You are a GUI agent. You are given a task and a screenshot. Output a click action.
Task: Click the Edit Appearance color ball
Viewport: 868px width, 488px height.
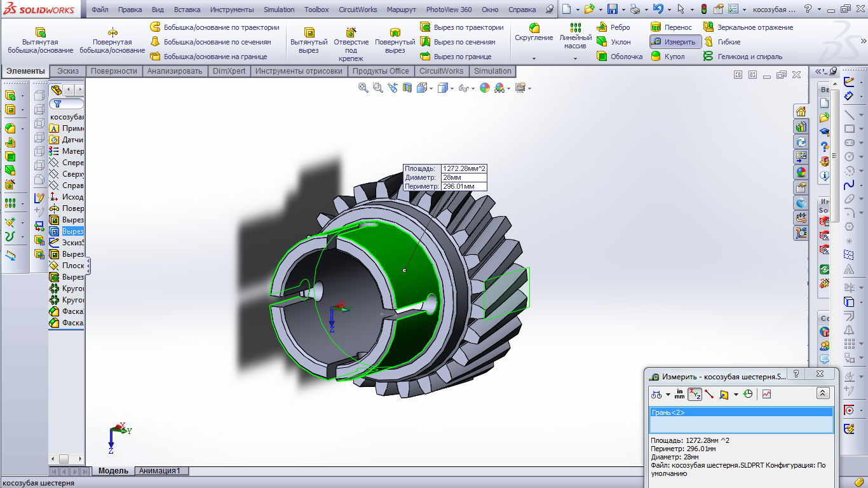485,88
